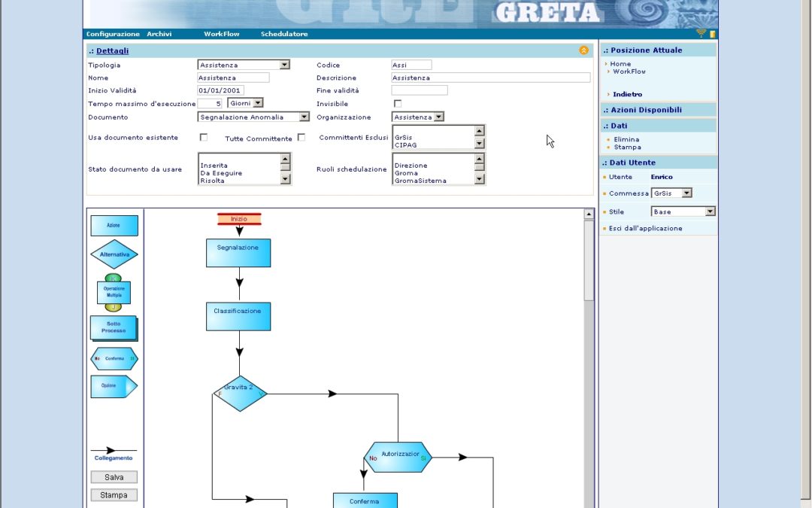Enable Usa documento esistente checkbox
The height and width of the screenshot is (508, 812).
(x=204, y=138)
